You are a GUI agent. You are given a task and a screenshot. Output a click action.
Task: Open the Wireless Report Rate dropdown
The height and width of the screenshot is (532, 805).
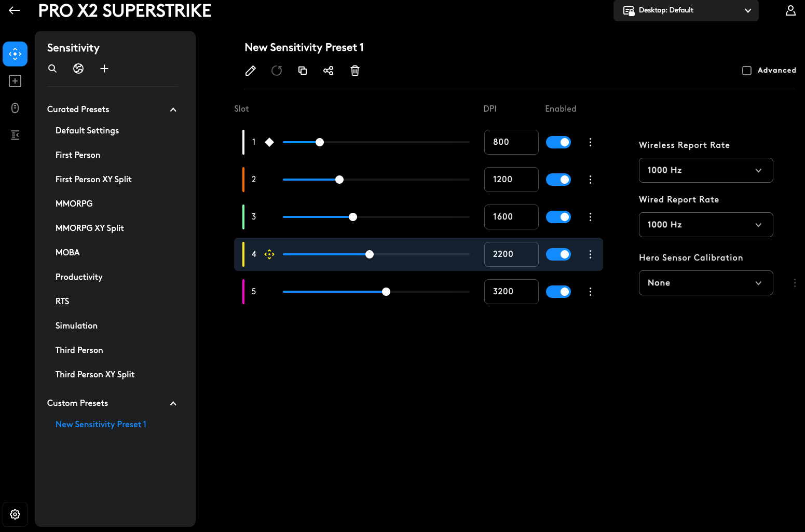pos(706,170)
